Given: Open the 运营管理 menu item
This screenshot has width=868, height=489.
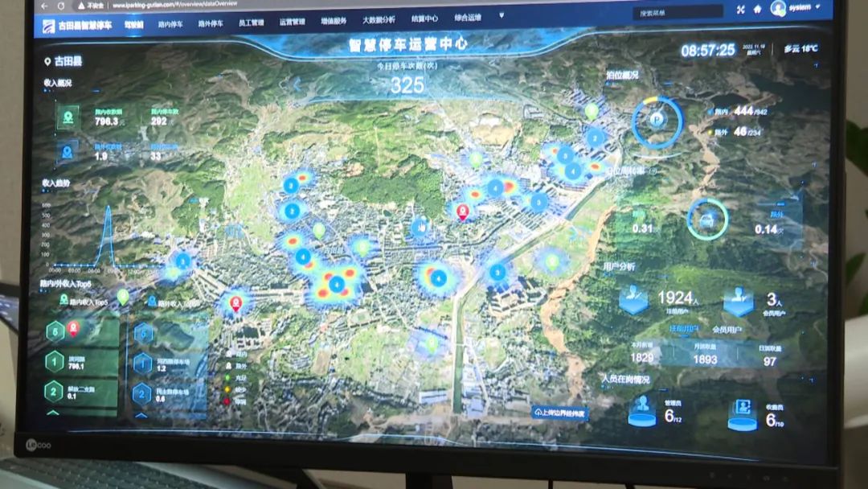Looking at the screenshot, I should pyautogui.click(x=292, y=22).
